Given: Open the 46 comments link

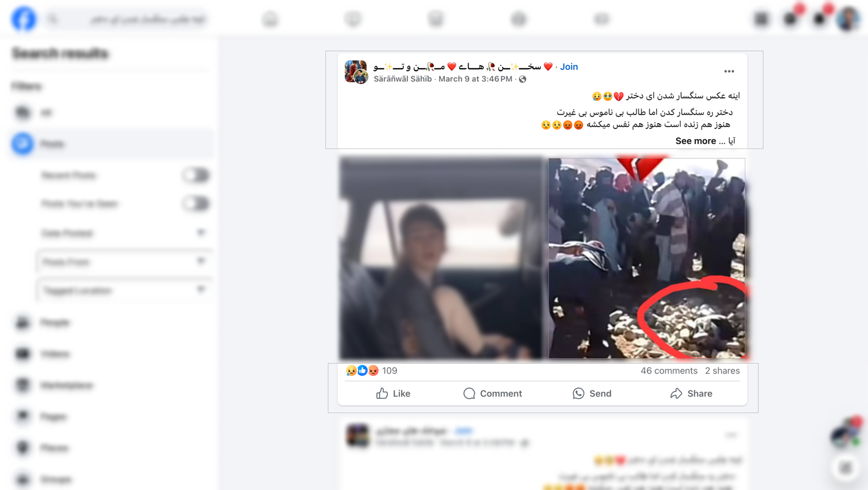Looking at the screenshot, I should [x=669, y=370].
